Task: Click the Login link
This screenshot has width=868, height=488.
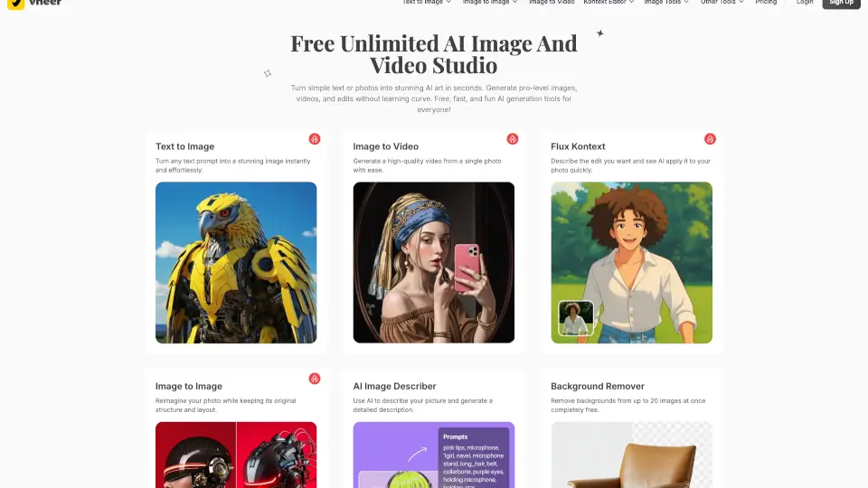Action: [805, 3]
